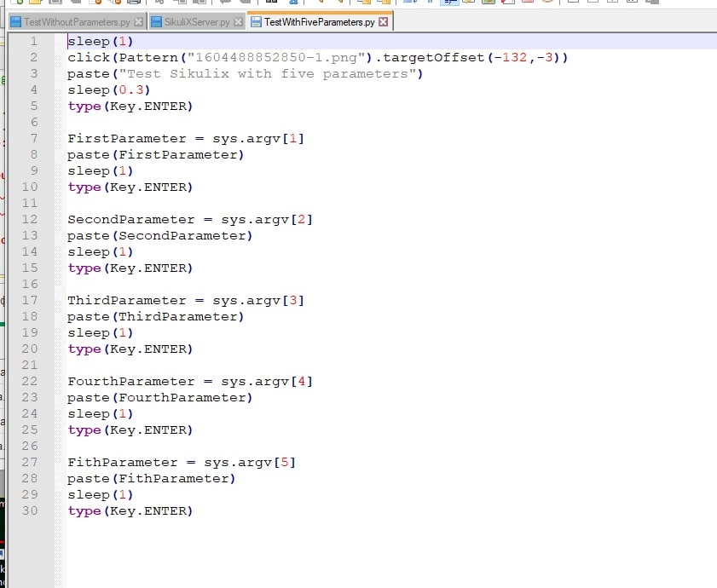
Task: Click line number 7 in the margin
Action: pyautogui.click(x=34, y=139)
